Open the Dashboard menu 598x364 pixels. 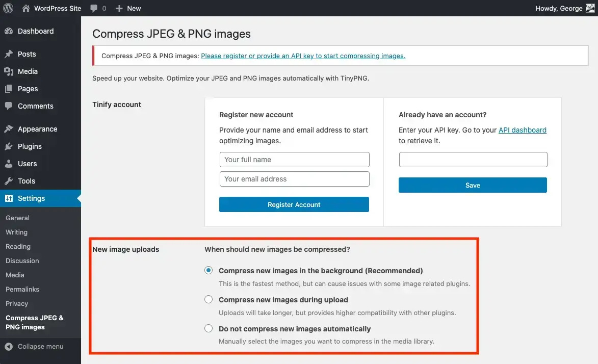click(36, 31)
